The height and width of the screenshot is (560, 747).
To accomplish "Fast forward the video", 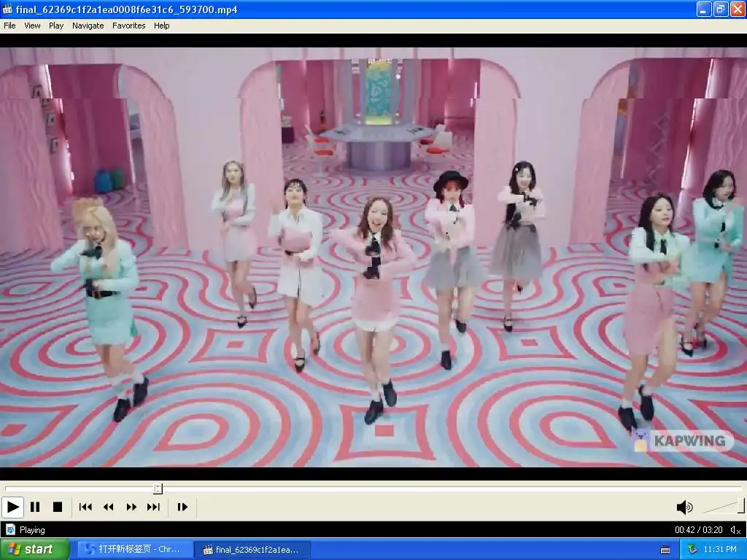I will (131, 507).
